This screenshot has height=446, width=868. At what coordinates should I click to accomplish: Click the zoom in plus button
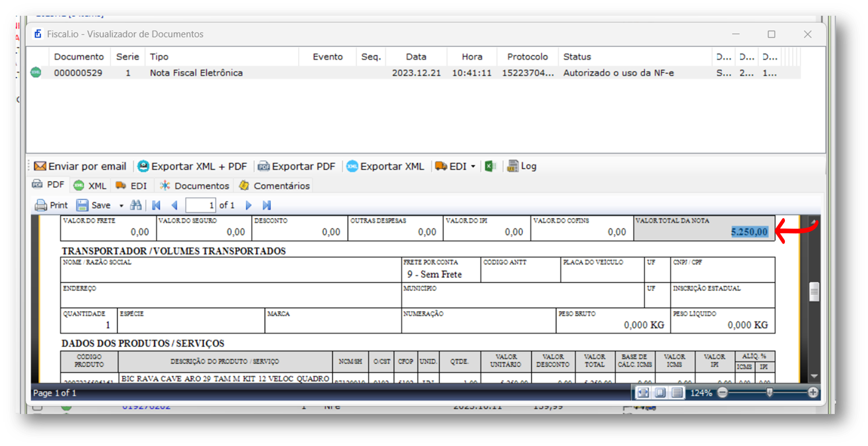click(813, 392)
